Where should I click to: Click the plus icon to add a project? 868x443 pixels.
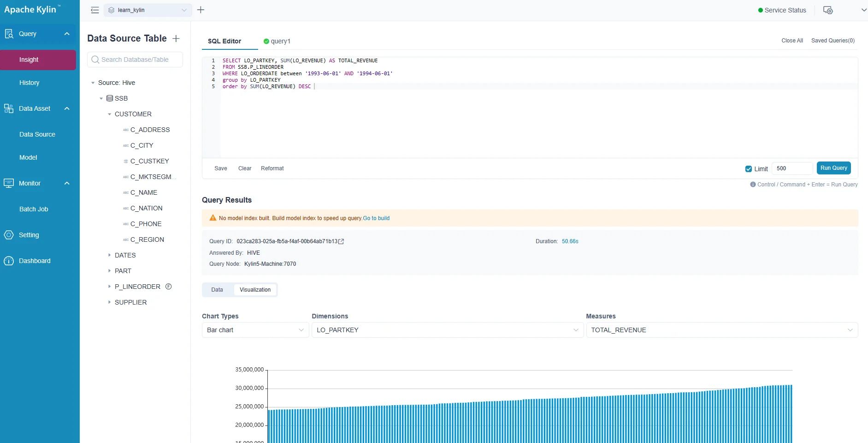(x=201, y=10)
